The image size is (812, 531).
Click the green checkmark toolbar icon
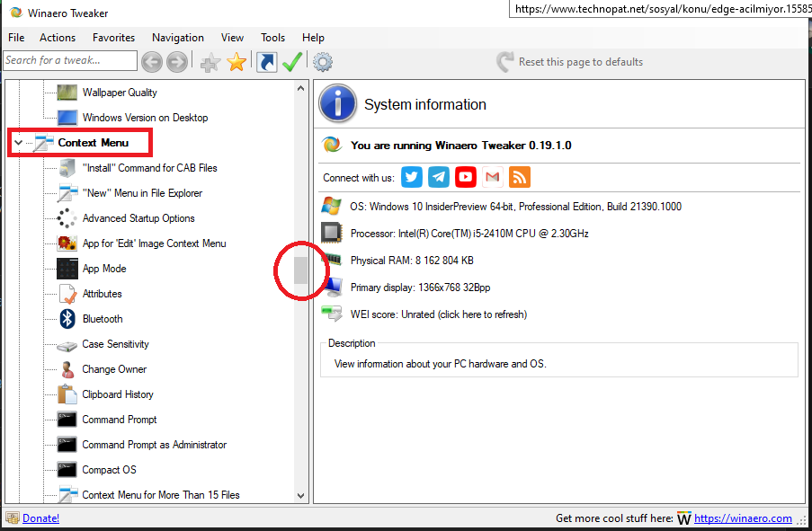292,62
